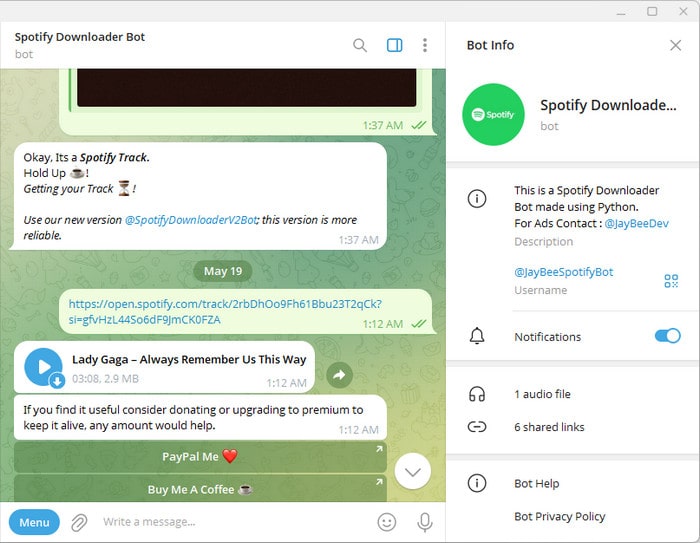The image size is (700, 543).
Task: Open the Spotify bot profile picture
Action: (493, 114)
